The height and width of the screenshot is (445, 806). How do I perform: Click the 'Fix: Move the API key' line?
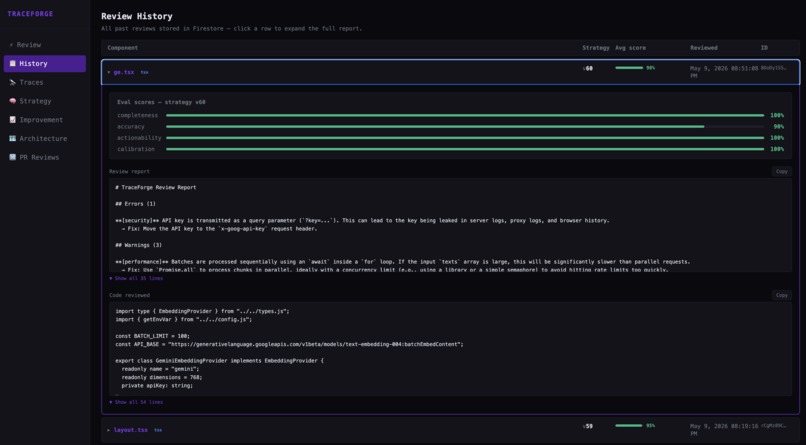click(219, 229)
